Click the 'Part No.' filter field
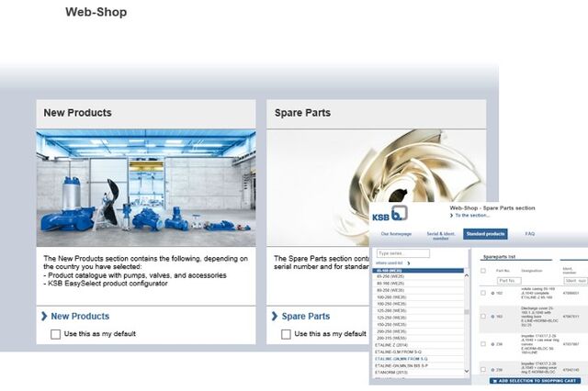 click(509, 281)
